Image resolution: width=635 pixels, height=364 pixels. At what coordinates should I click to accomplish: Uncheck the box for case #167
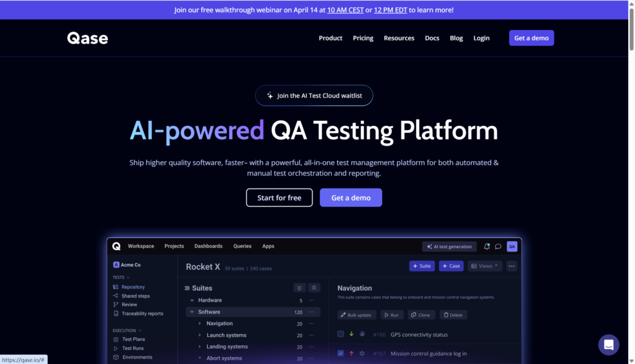click(340, 353)
